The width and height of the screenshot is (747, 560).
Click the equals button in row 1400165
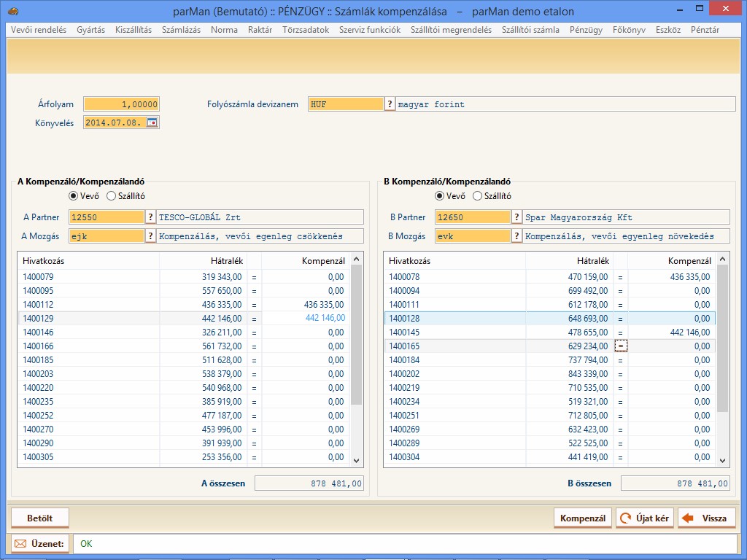click(x=620, y=346)
